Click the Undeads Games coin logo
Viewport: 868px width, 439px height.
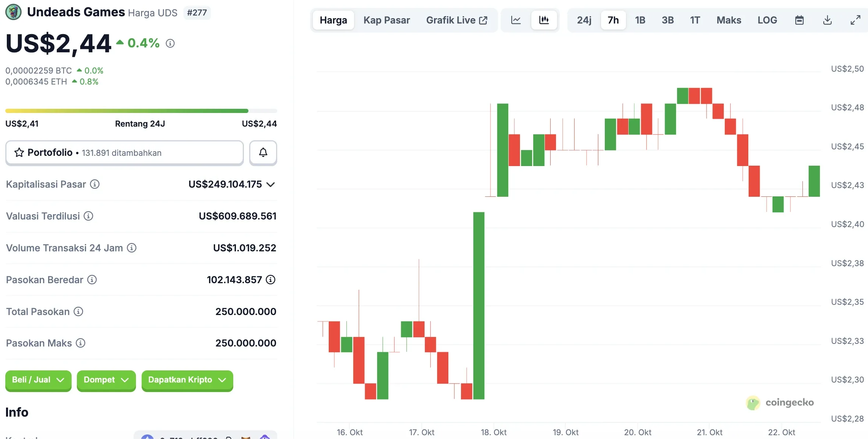13,12
